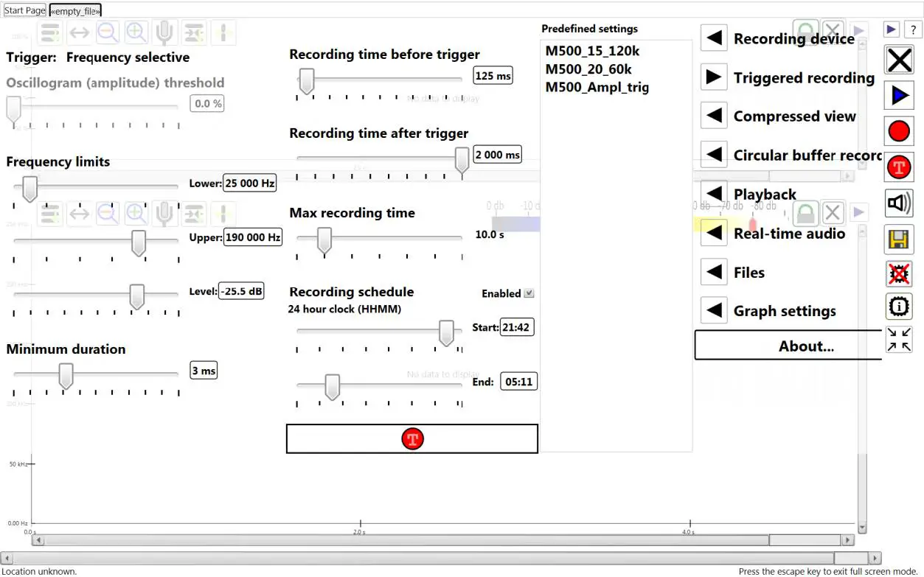Viewport: 924px width, 577px height.
Task: Select the microphone input icon in the toolbar
Action: click(164, 32)
